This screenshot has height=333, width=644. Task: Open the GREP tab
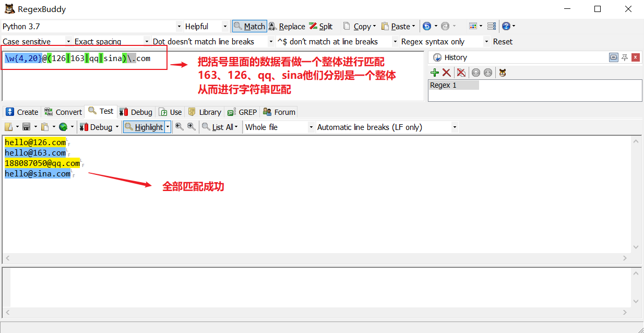coord(243,112)
